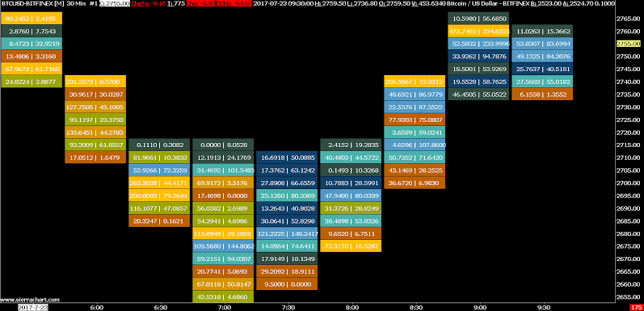Select the 356.5667 | 73.3312 orange cell
The image size is (644, 311).
(x=415, y=82)
